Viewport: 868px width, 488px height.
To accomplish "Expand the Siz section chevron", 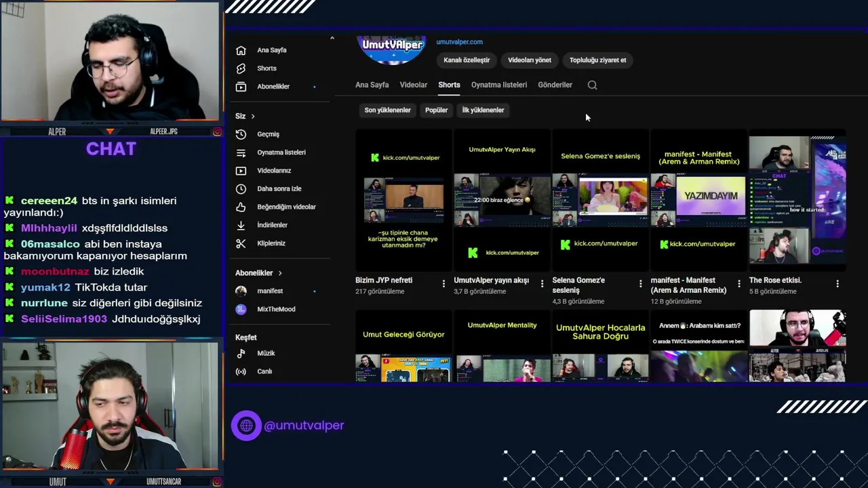I will (x=253, y=117).
